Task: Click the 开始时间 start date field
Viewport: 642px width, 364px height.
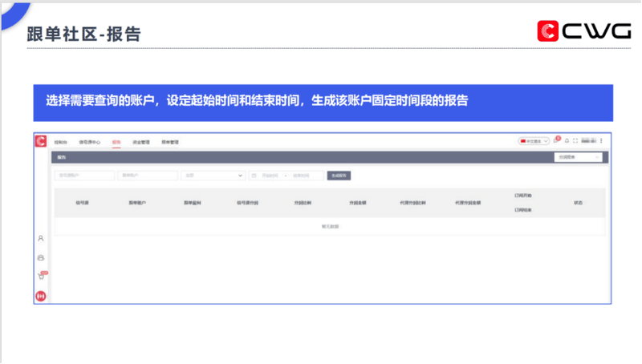Action: tap(270, 176)
